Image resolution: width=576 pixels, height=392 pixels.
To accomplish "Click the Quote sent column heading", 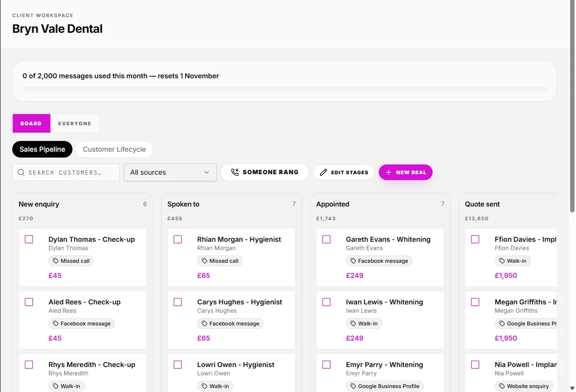I will pyautogui.click(x=483, y=204).
